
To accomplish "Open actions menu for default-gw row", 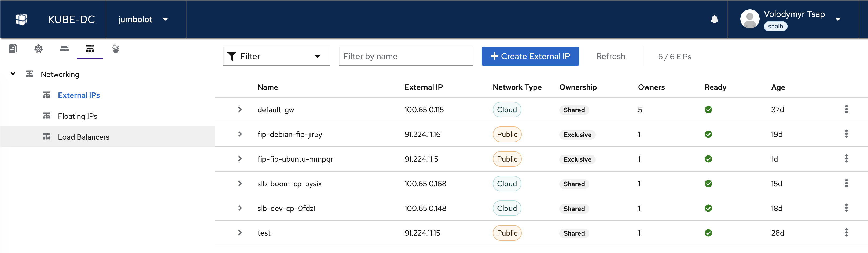I will point(846,110).
